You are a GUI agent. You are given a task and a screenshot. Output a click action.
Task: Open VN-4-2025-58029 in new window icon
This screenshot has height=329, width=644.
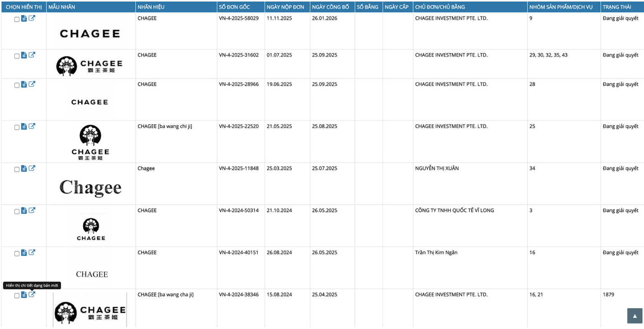[x=32, y=18]
